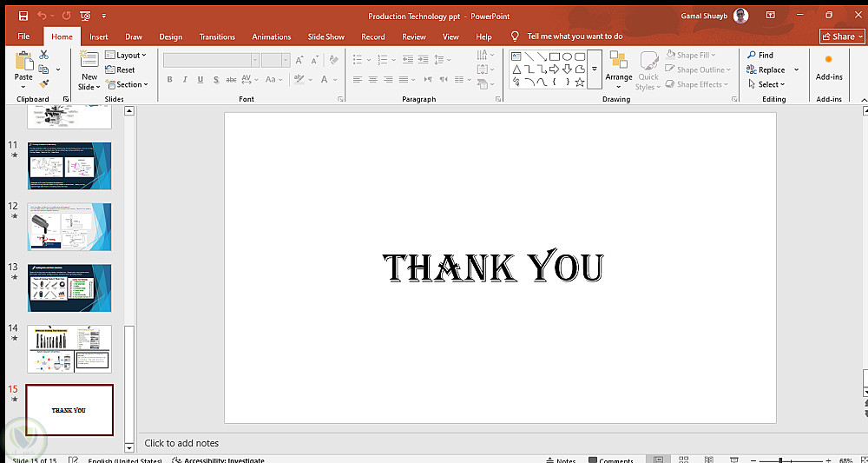Toggle Italic formatting button

[185, 79]
